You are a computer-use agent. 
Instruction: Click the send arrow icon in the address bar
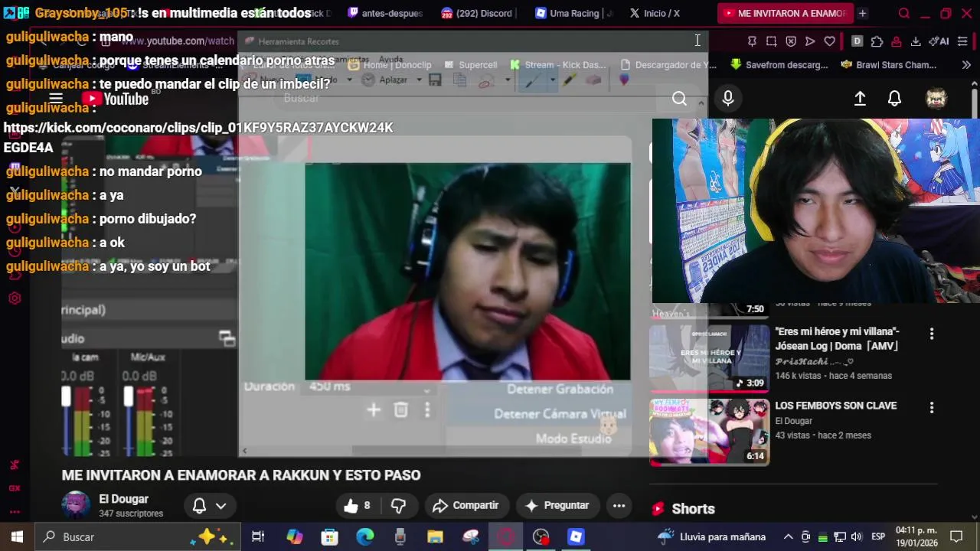coord(810,41)
